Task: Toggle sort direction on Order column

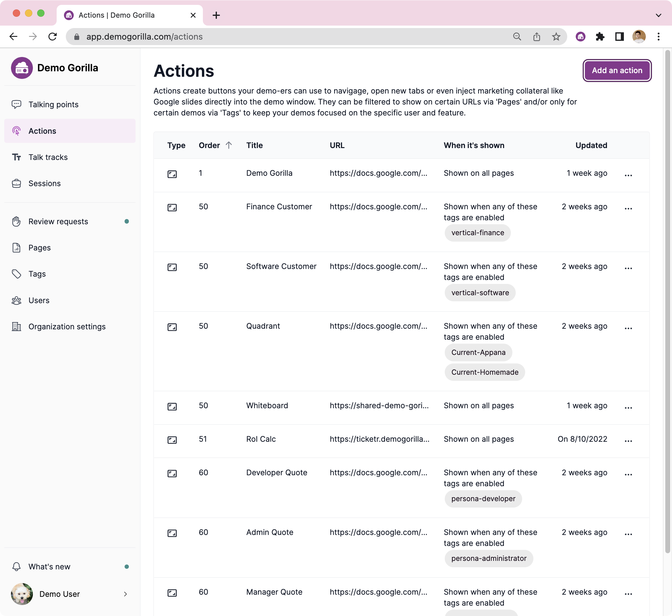Action: tap(229, 145)
